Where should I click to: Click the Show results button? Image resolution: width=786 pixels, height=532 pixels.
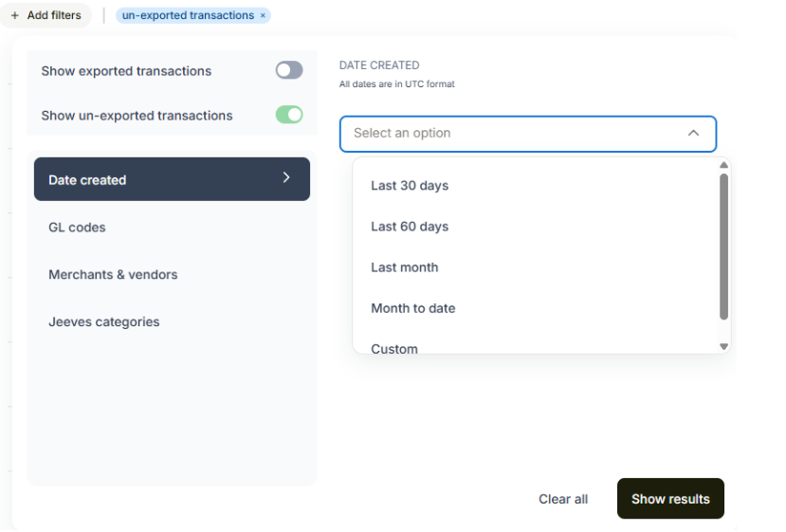click(x=670, y=499)
